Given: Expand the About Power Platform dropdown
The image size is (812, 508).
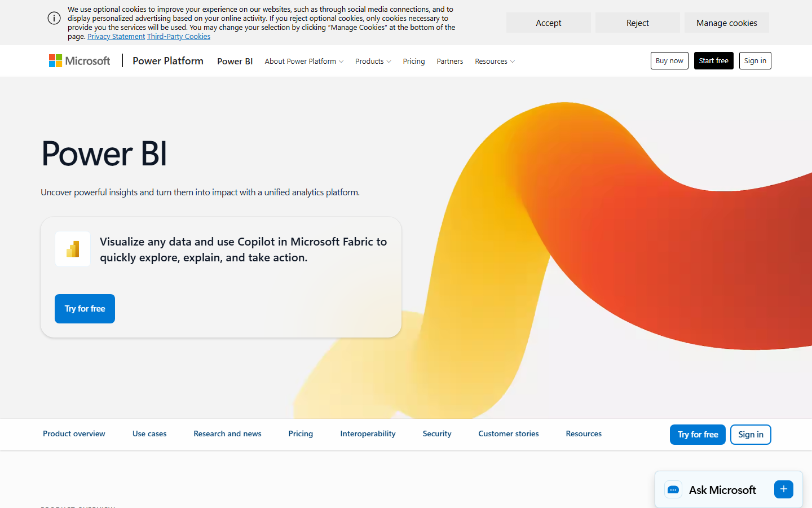Looking at the screenshot, I should tap(304, 62).
